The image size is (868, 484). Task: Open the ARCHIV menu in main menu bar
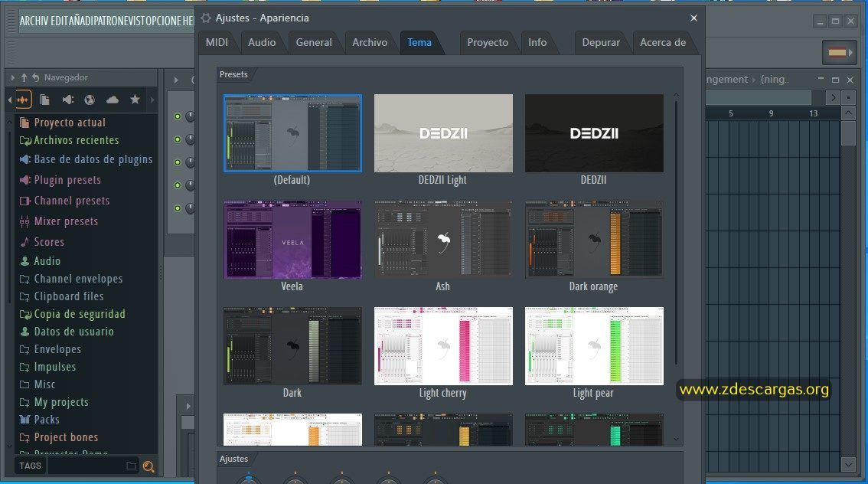tap(34, 21)
